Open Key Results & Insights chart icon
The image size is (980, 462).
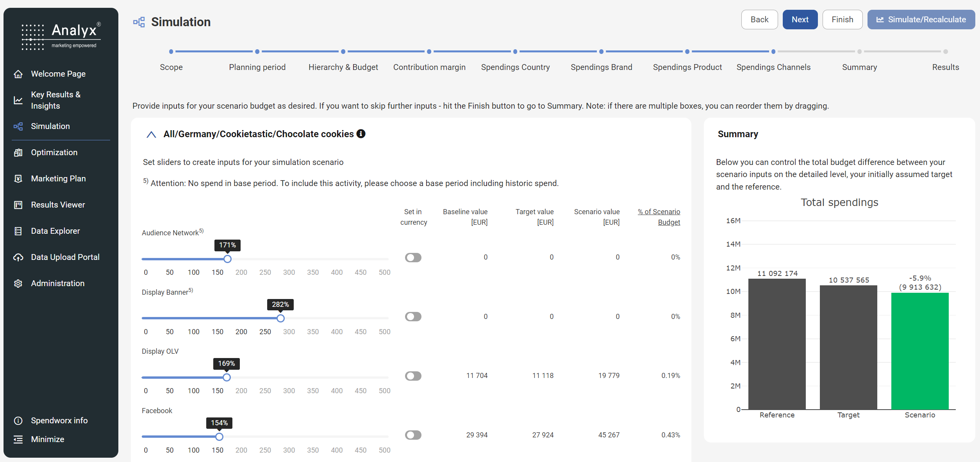coord(18,100)
